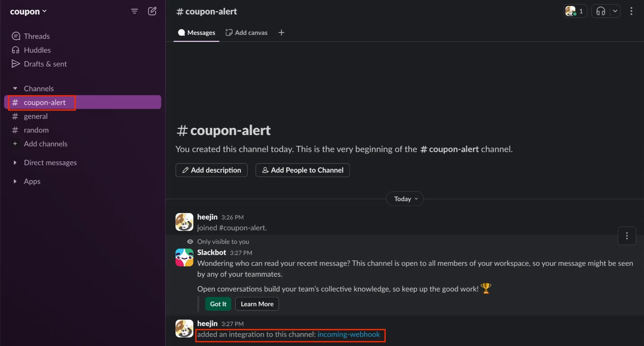The image size is (644, 346).
Task: Click Add People to Channel button
Action: 303,170
